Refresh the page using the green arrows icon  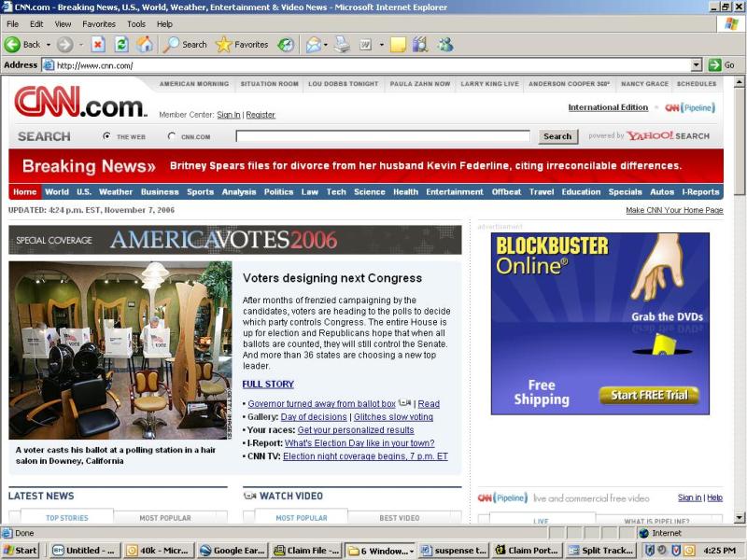click(121, 45)
